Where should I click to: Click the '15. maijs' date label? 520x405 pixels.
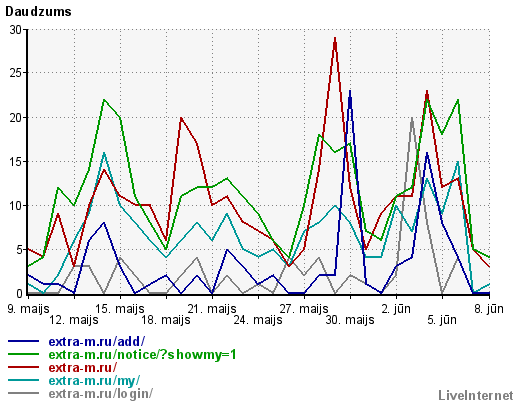(x=120, y=309)
